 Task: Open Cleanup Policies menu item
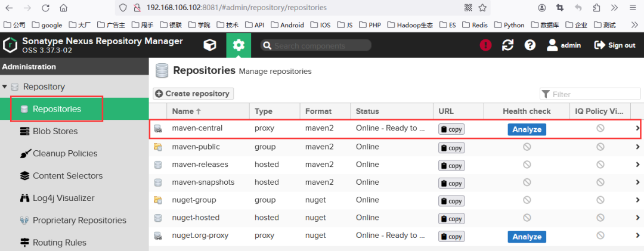pos(58,154)
